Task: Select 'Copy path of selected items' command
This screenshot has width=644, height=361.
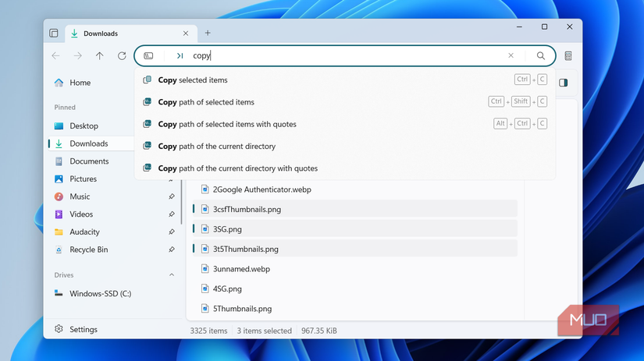Action: (206, 102)
